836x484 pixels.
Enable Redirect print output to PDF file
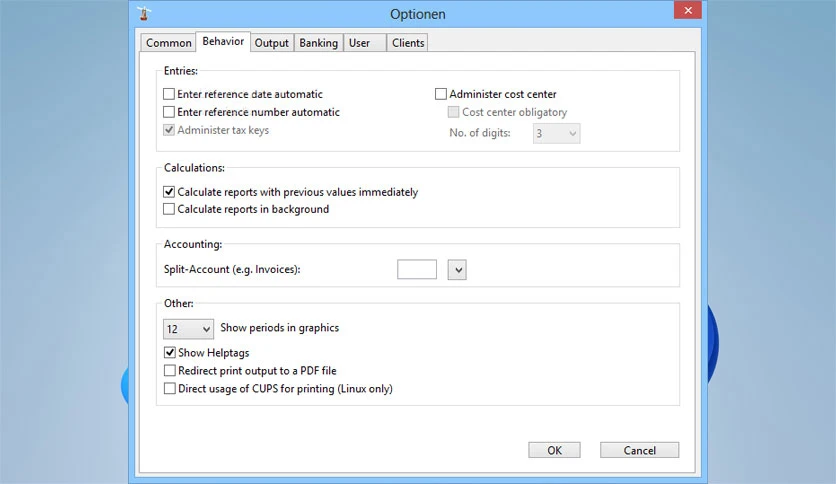tap(170, 370)
